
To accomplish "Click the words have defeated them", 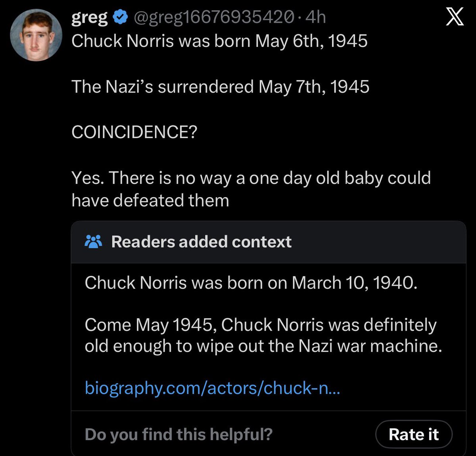I will (x=150, y=200).
